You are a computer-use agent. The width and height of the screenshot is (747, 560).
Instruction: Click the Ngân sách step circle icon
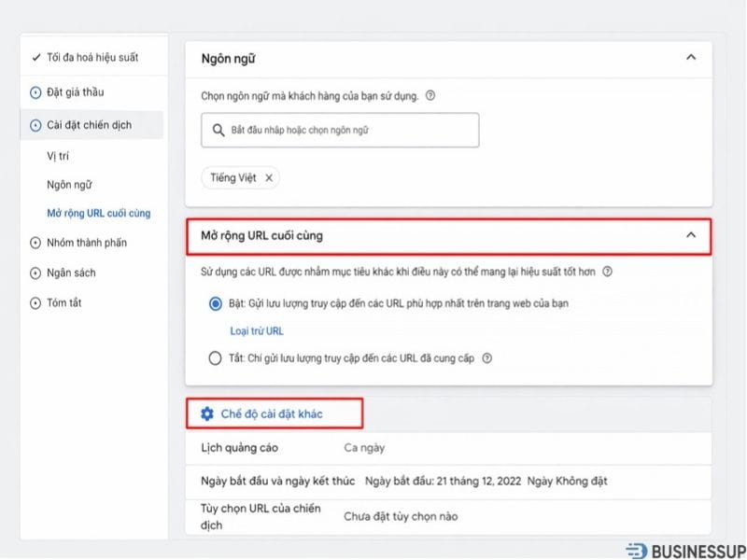(x=35, y=273)
